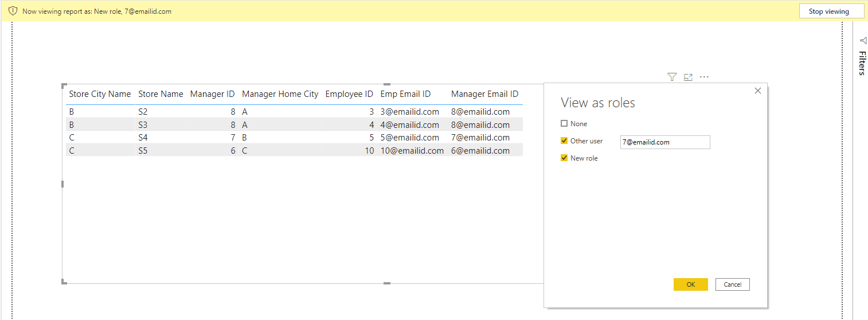Confirm roles with the OK button
This screenshot has height=320, width=868.
691,284
